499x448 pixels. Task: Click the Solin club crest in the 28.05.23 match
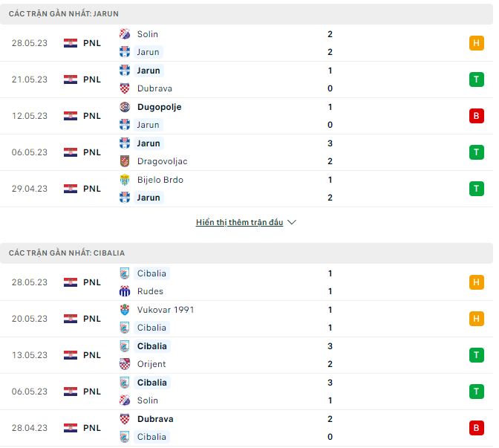(125, 34)
